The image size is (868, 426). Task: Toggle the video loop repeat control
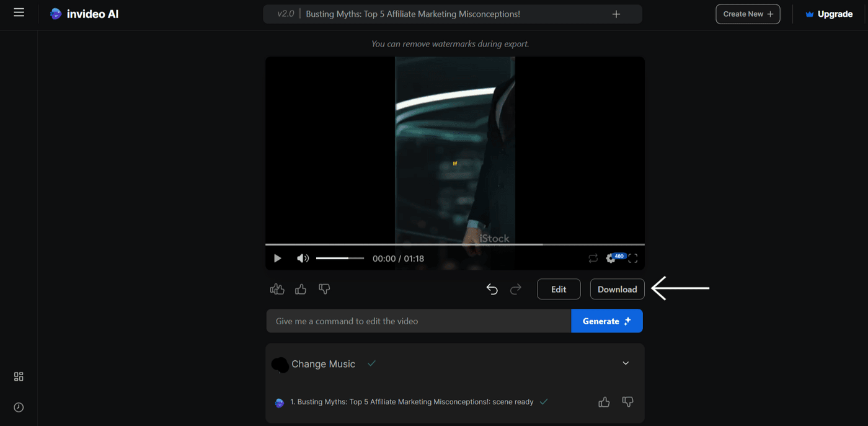(x=593, y=259)
